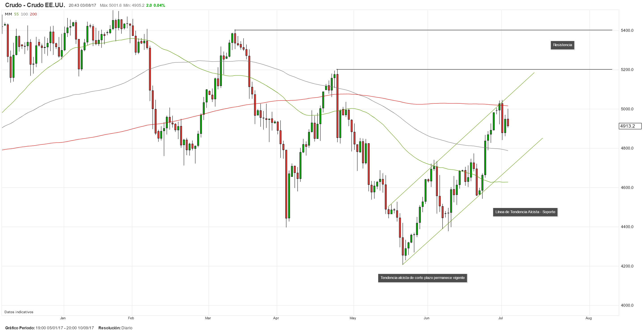Click the 'Línea de Tendencia Alcista - Soporte' label
644x332 pixels.
[x=525, y=212]
